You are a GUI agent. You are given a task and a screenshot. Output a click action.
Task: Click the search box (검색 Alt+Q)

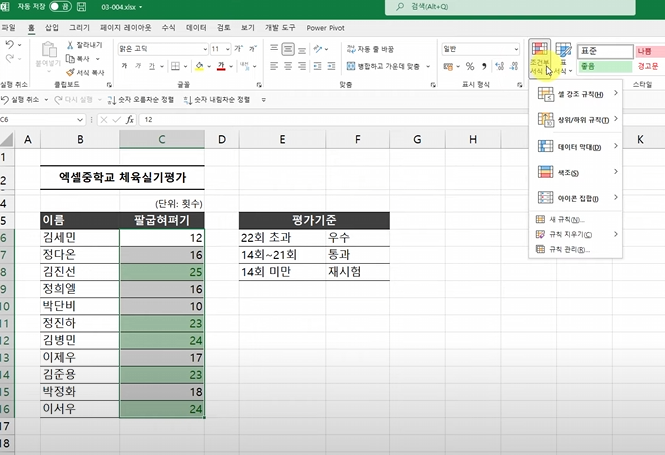(510, 7)
